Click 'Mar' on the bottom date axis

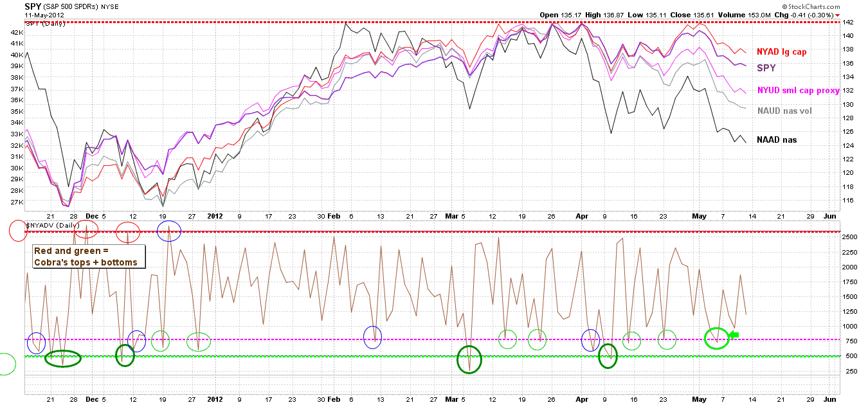click(x=453, y=399)
